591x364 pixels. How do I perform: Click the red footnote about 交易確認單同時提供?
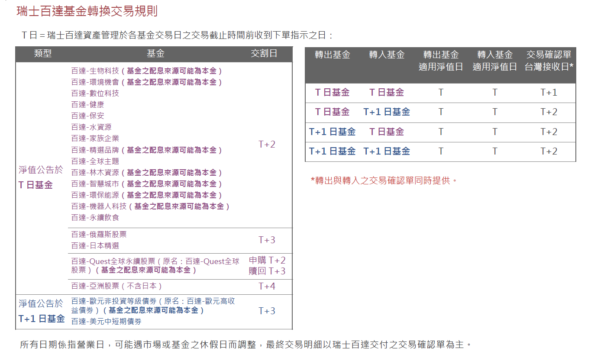tap(384, 180)
